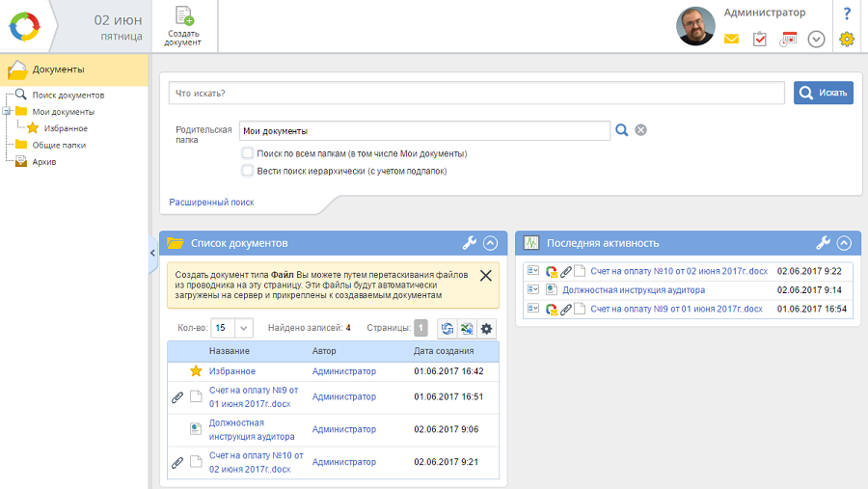This screenshot has width=868, height=489.
Task: Enable Вести поиск иерархически checkbox
Action: click(248, 171)
